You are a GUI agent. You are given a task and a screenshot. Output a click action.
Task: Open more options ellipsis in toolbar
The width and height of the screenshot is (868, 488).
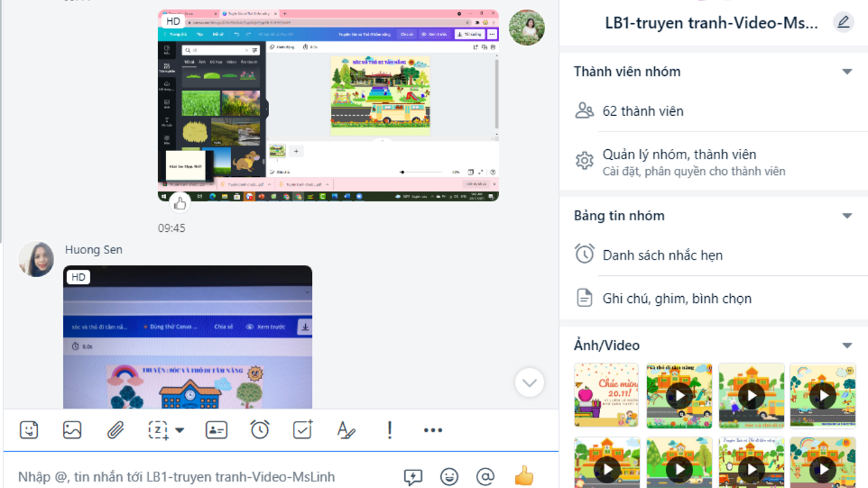click(433, 430)
